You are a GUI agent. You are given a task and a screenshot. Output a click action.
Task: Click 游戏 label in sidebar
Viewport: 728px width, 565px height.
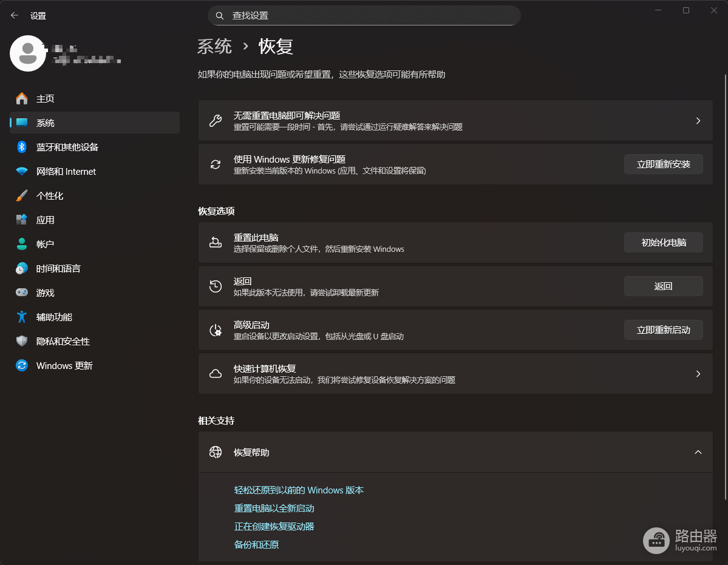(46, 293)
